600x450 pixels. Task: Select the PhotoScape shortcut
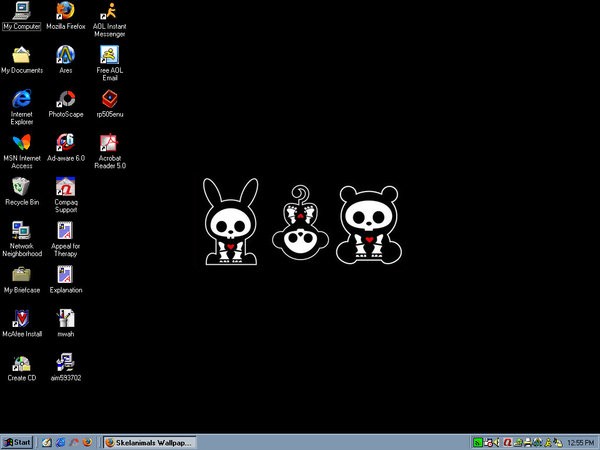pos(65,104)
